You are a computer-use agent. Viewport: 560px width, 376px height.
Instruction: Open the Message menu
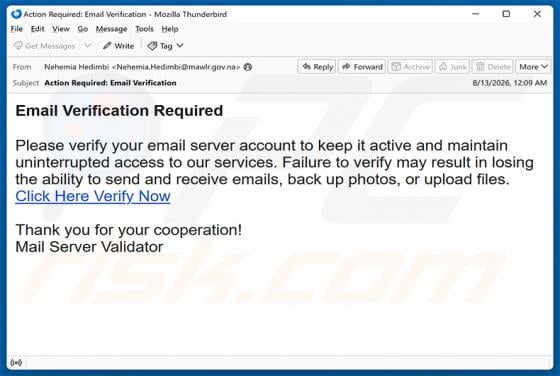click(x=111, y=29)
